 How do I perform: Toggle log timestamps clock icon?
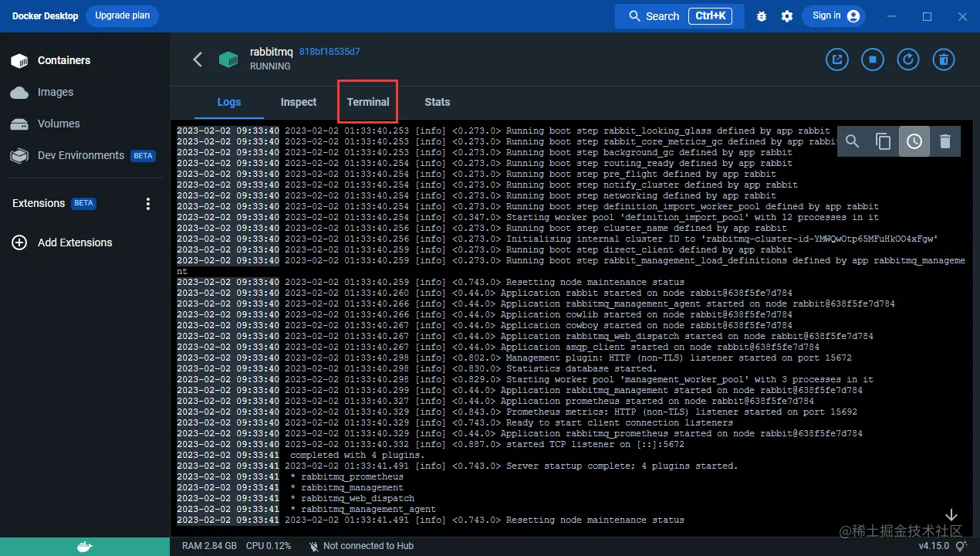[x=914, y=141]
